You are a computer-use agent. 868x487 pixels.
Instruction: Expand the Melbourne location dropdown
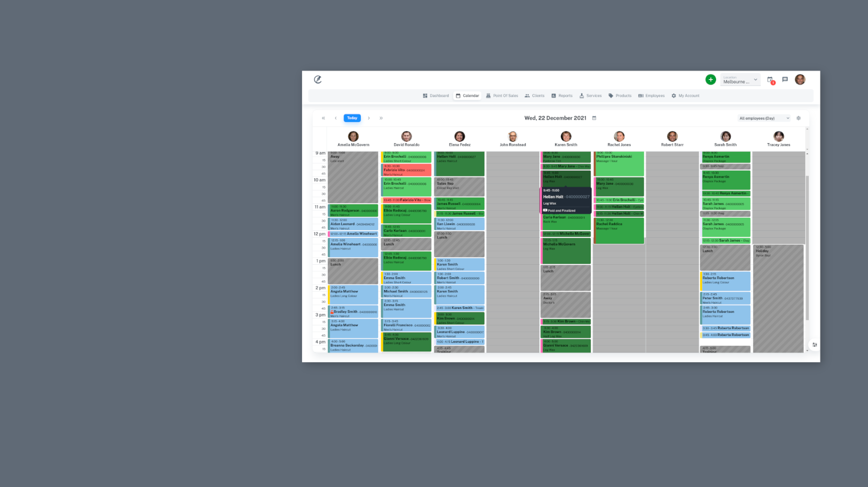coord(741,80)
